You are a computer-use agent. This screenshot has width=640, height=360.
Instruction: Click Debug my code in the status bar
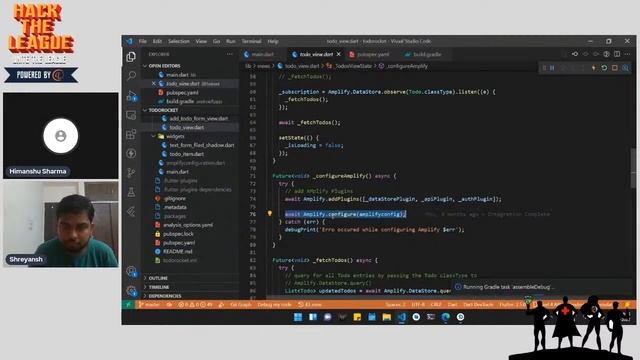[x=274, y=304]
